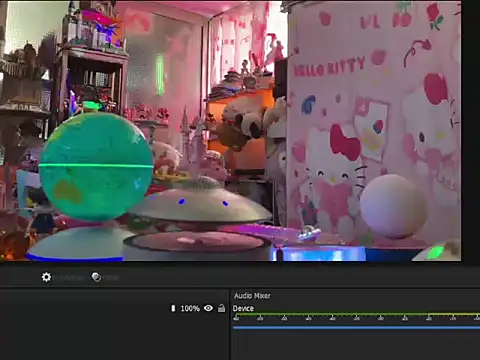Click the camera preview canvas
Screen dimensions: 480x360
click(x=231, y=131)
